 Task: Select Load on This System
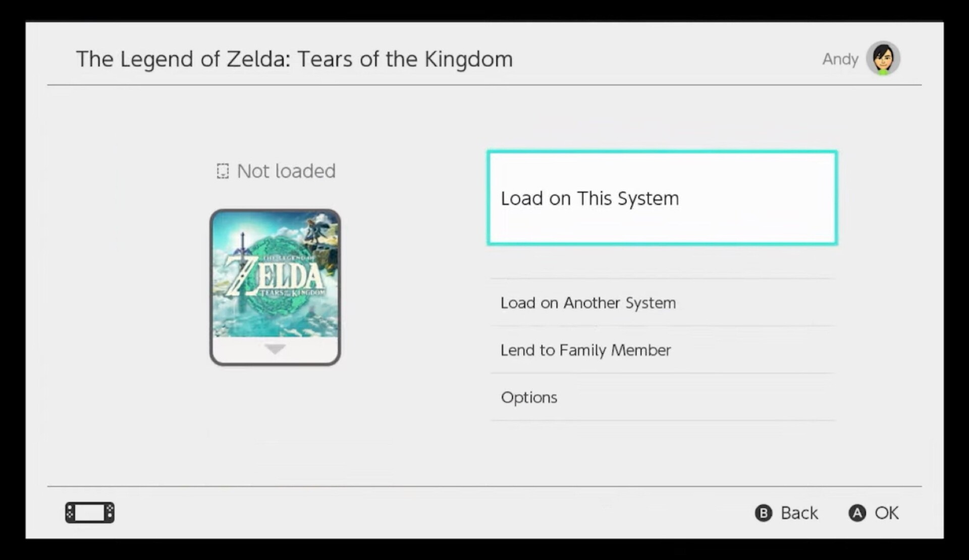(662, 198)
